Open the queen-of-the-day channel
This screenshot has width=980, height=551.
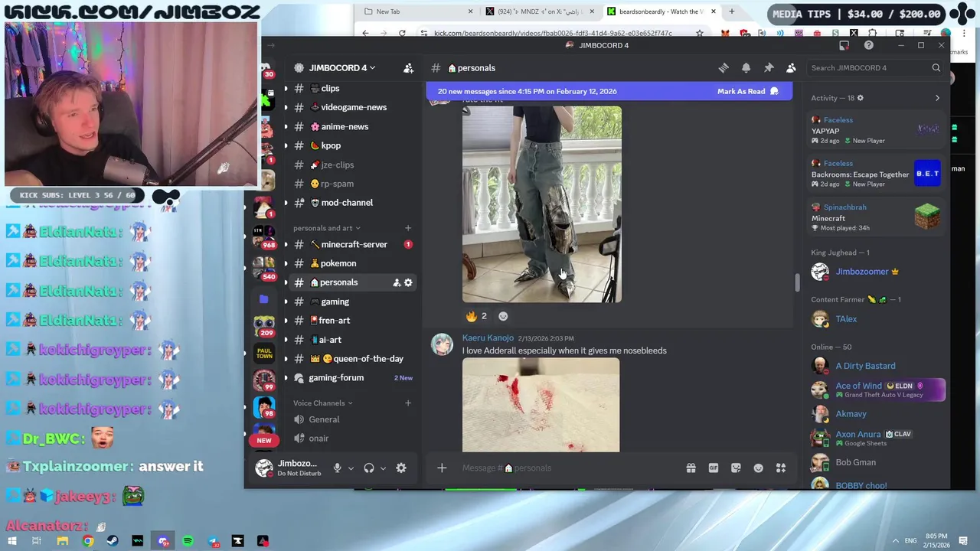click(x=367, y=359)
